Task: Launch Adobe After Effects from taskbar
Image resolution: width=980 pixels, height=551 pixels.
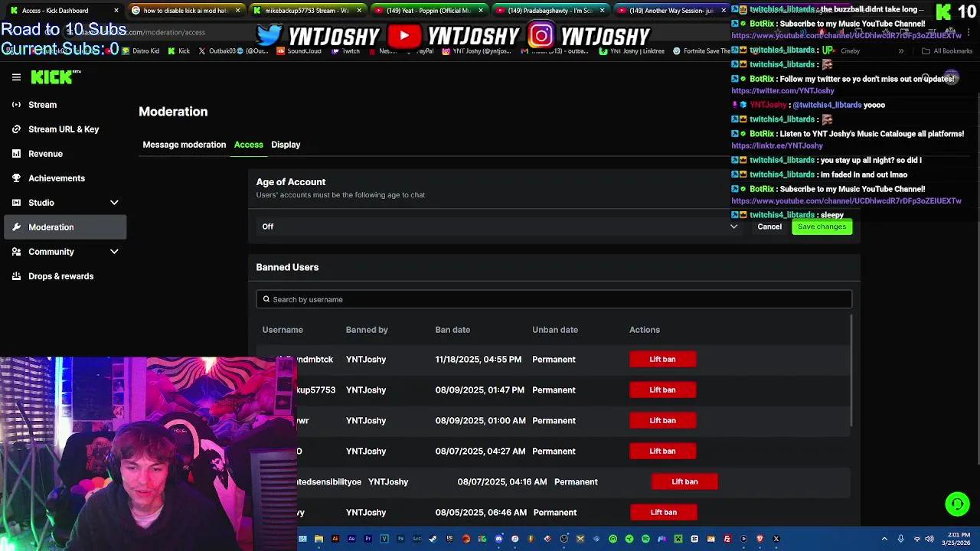Action: click(351, 539)
